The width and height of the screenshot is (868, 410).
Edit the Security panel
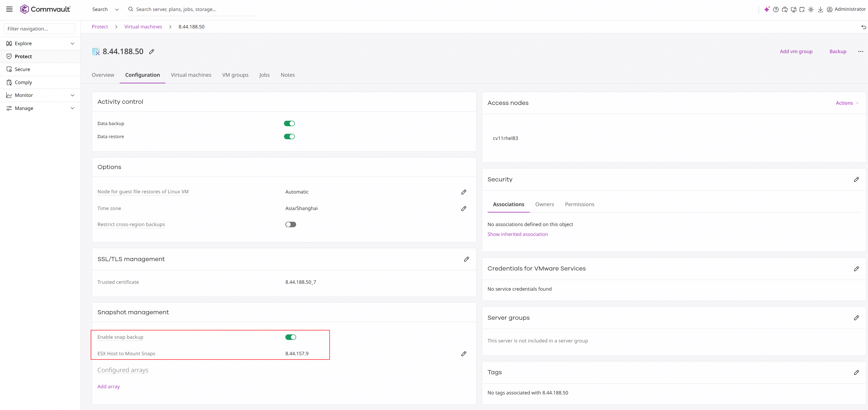(x=856, y=179)
